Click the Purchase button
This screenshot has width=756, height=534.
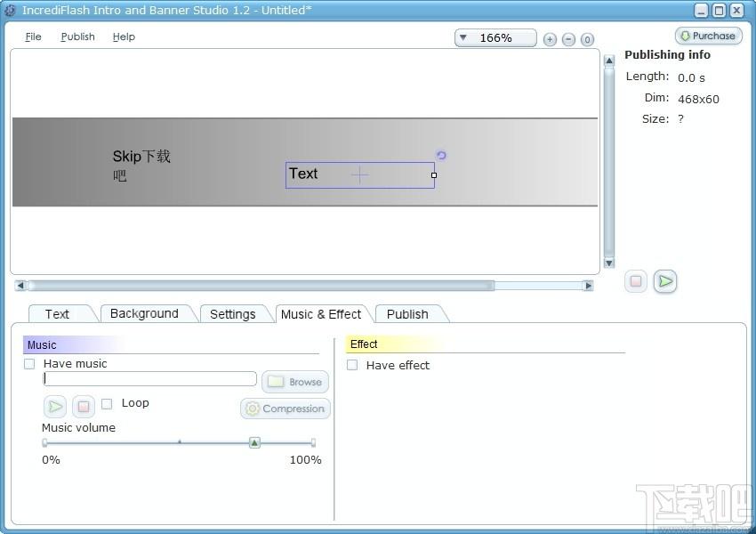pos(708,36)
